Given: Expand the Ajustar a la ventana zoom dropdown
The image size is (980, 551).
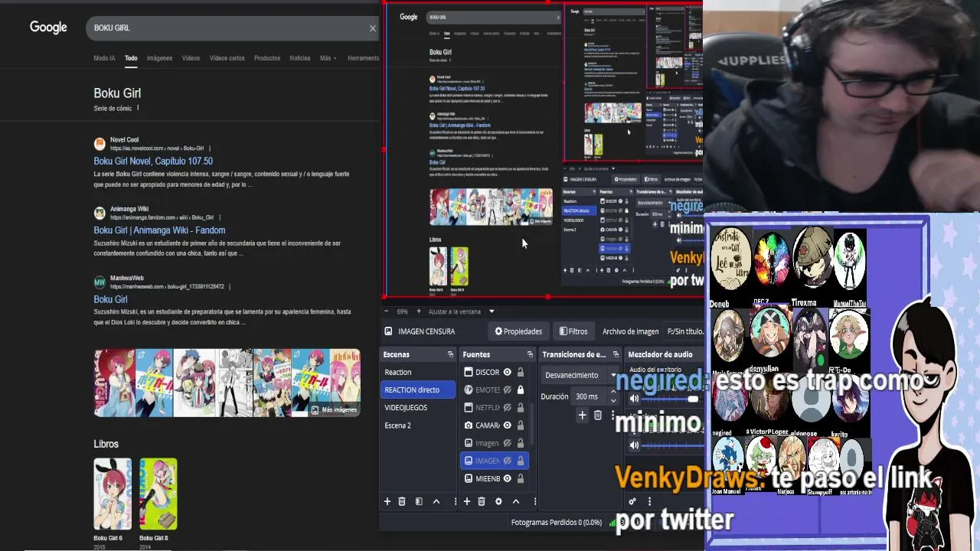Looking at the screenshot, I should 492,311.
